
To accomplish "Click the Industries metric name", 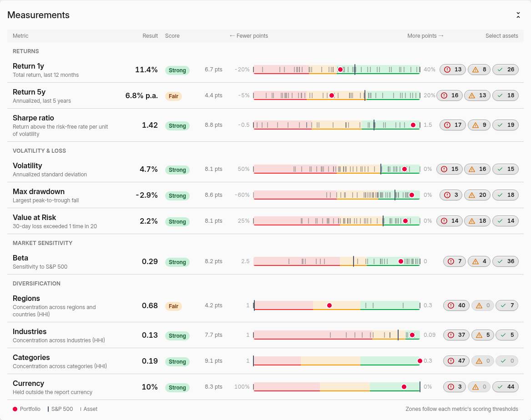I will (30, 331).
